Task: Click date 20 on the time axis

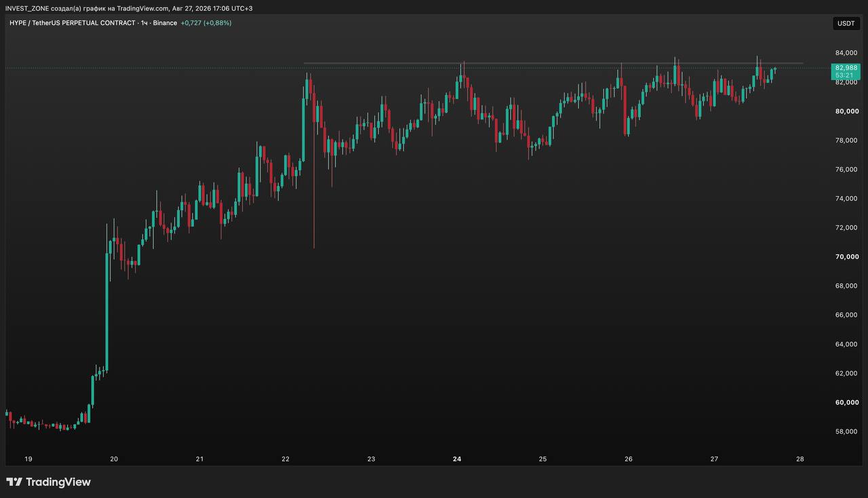Action: [x=114, y=459]
